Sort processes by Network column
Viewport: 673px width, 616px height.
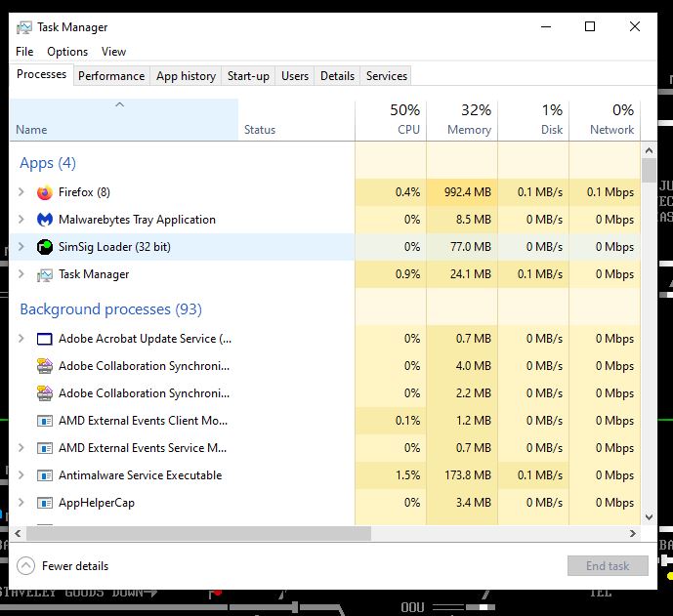click(x=605, y=120)
